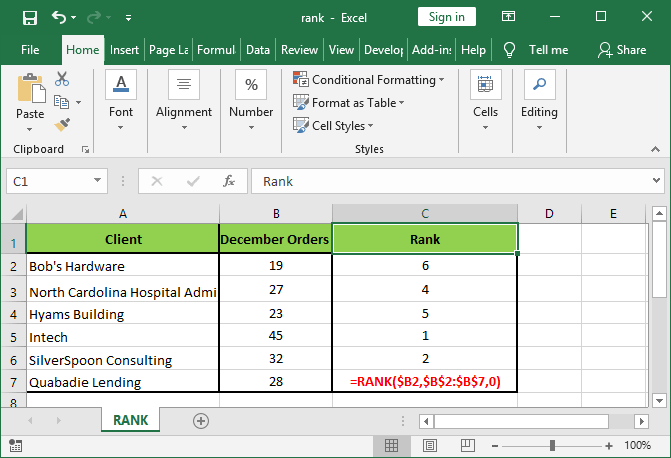Select the Client header cell

[x=123, y=239]
